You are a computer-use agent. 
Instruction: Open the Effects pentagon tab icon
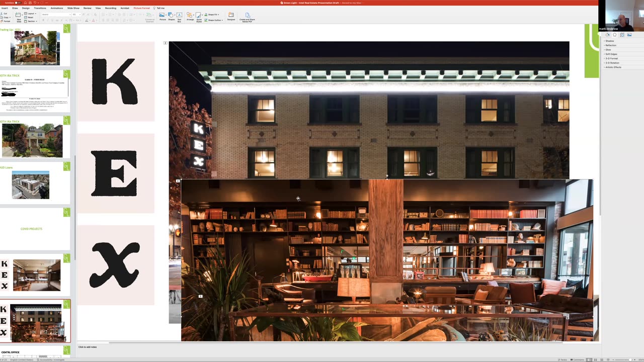[614, 35]
